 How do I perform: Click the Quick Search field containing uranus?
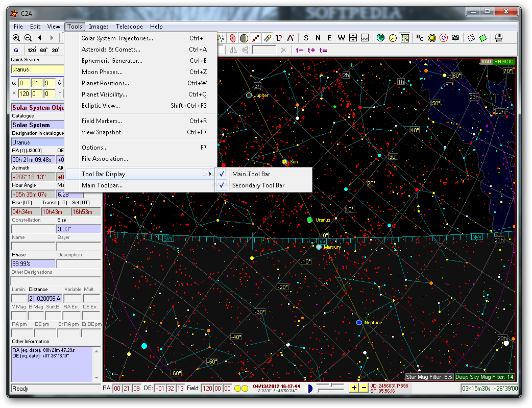37,69
